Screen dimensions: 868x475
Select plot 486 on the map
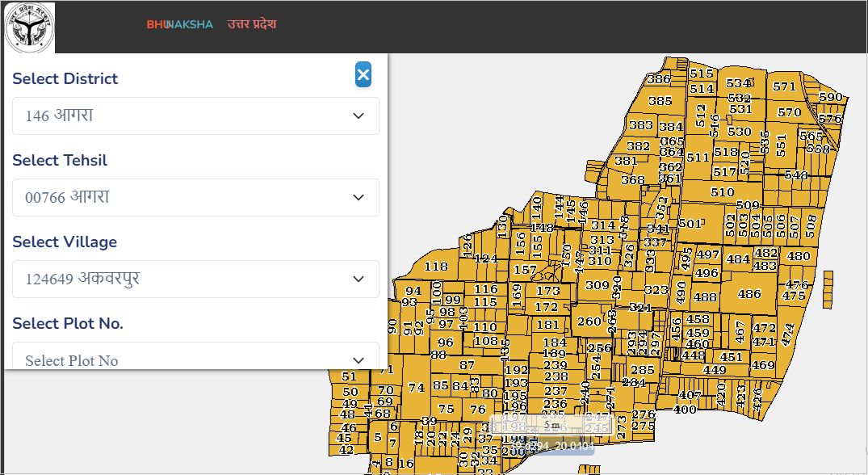(x=749, y=294)
